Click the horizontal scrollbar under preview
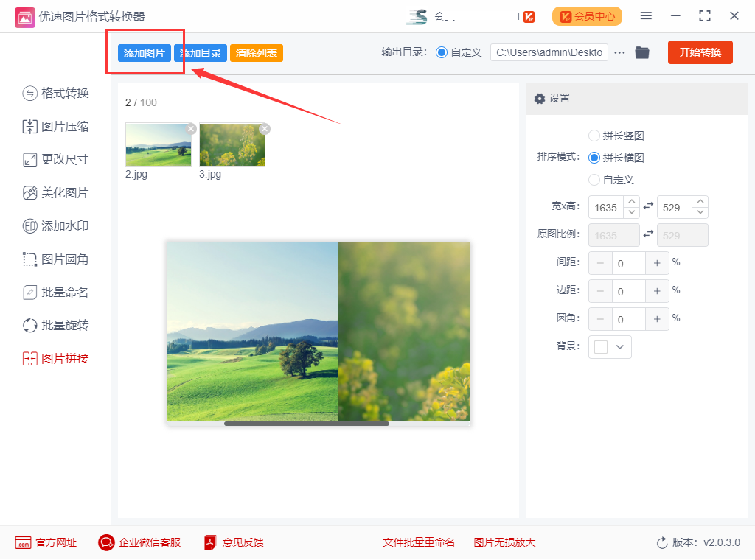Screen dimensions: 755x560 [x=306, y=424]
